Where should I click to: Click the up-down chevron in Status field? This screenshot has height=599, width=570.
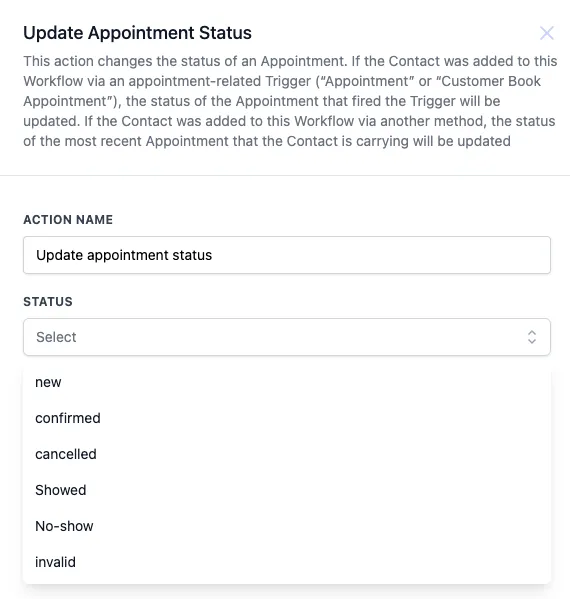click(x=532, y=337)
